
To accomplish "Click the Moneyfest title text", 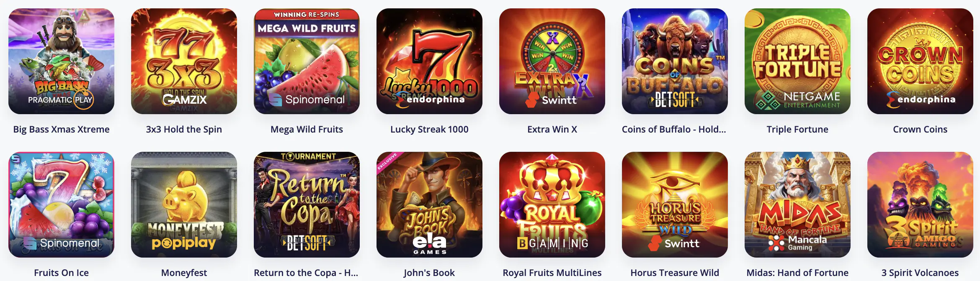I will pyautogui.click(x=184, y=273).
